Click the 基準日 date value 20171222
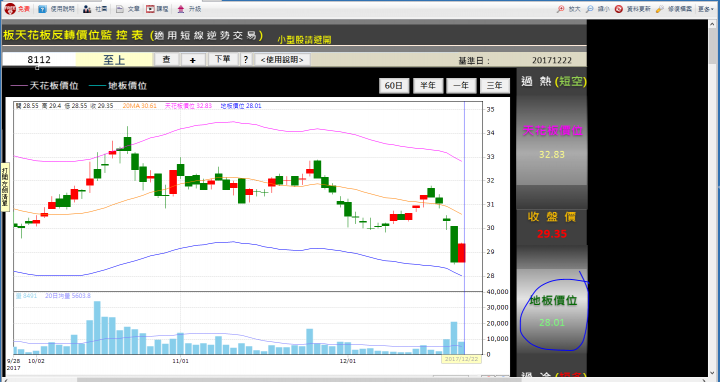720x382 pixels. pos(551,61)
